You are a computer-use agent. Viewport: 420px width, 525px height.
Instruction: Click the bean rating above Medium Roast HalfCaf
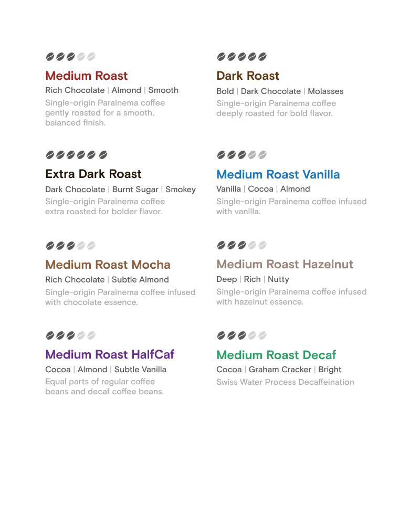coord(70,335)
